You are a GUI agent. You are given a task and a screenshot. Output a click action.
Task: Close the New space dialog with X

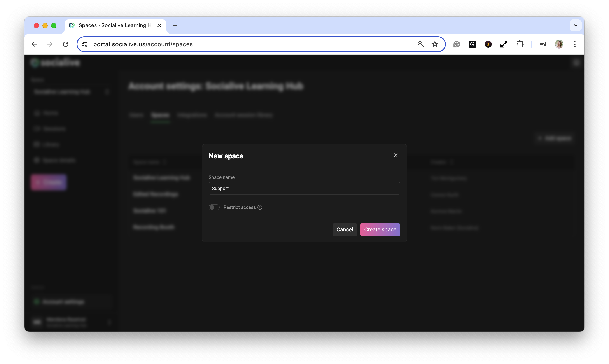395,155
